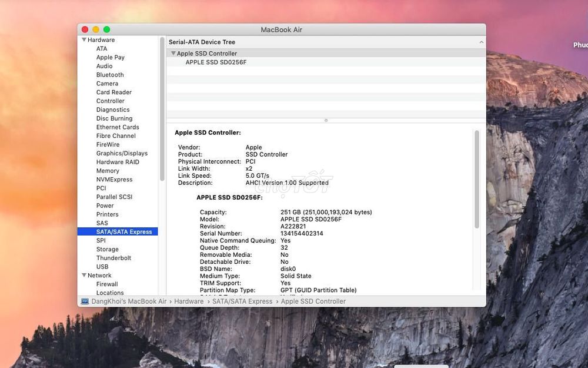
Task: Minimize the window with the yellow button
Action: pos(96,29)
